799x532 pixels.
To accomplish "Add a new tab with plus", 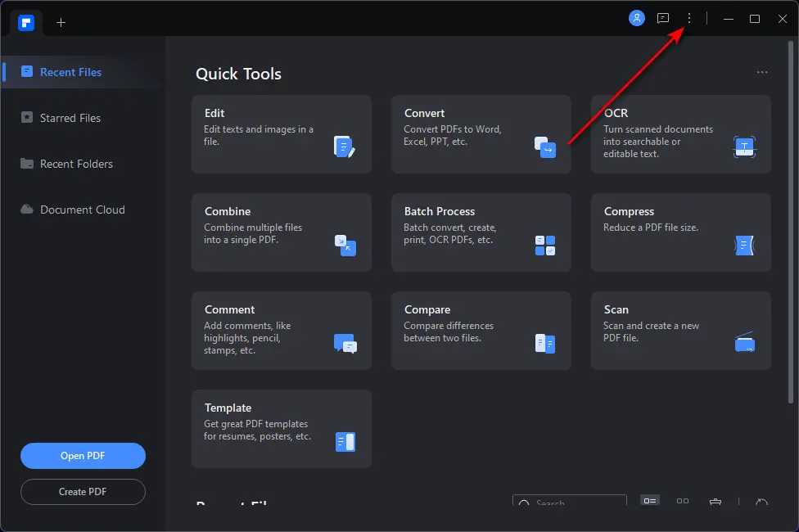I will 61,22.
